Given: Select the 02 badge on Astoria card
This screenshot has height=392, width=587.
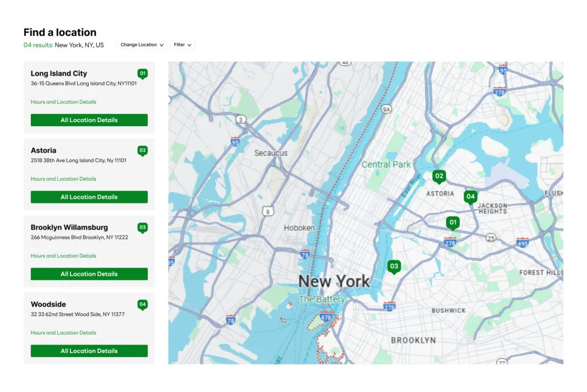Looking at the screenshot, I should 143,150.
